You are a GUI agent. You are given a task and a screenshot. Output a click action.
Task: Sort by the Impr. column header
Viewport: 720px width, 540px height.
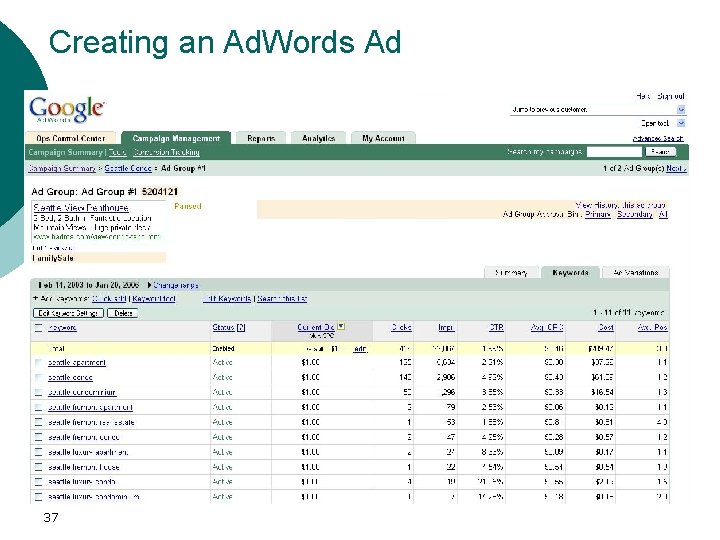tap(446, 327)
